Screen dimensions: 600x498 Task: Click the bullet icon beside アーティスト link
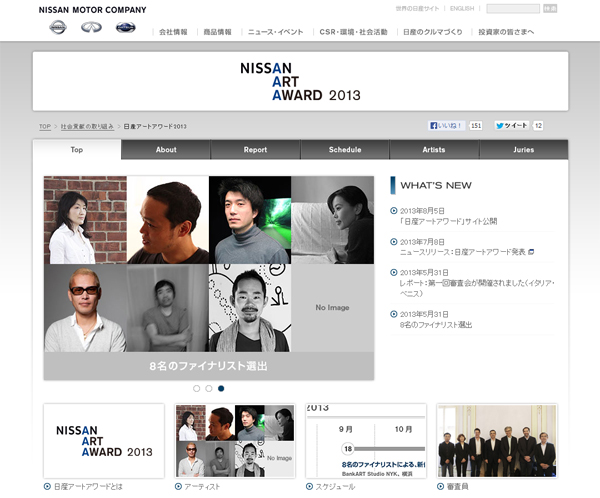pyautogui.click(x=178, y=487)
